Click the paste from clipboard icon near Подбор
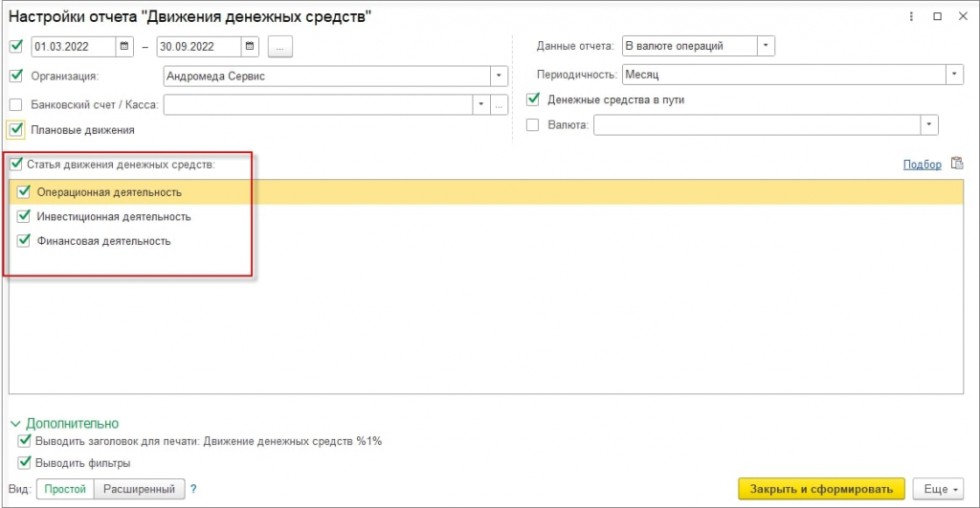980x508 pixels. coord(957,163)
